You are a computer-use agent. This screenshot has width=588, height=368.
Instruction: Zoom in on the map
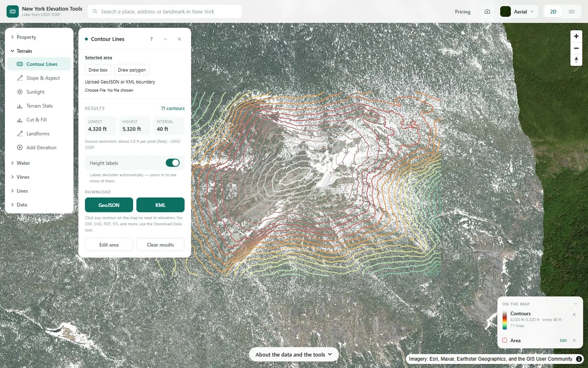pos(576,36)
